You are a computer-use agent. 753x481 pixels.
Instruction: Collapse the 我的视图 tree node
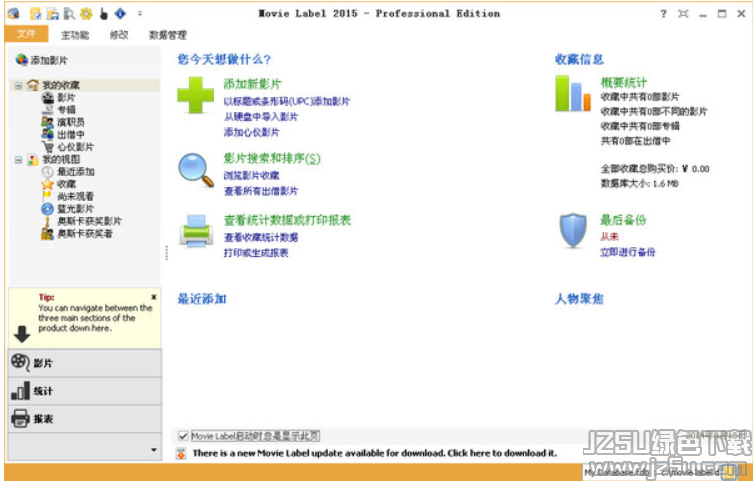[18, 160]
